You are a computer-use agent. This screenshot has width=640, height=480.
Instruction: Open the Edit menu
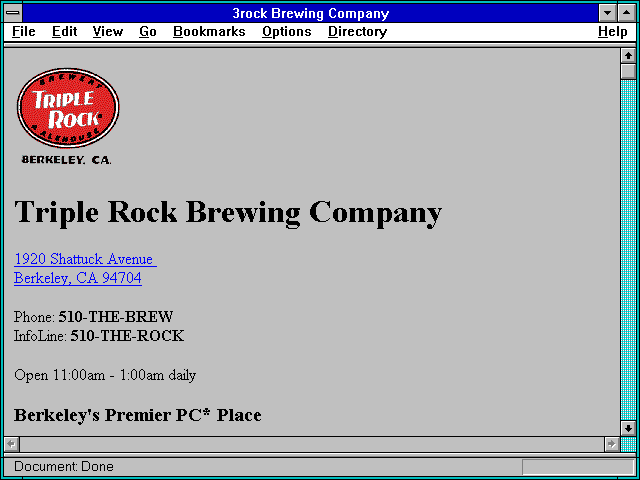(x=64, y=32)
